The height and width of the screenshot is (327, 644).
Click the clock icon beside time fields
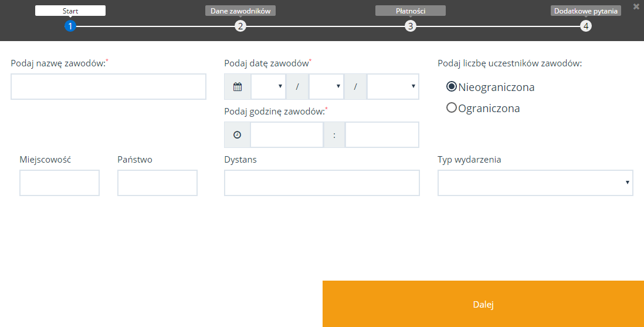[x=237, y=134]
